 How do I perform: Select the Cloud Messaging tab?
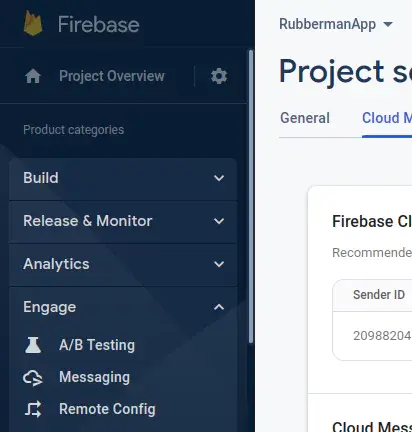click(x=387, y=118)
